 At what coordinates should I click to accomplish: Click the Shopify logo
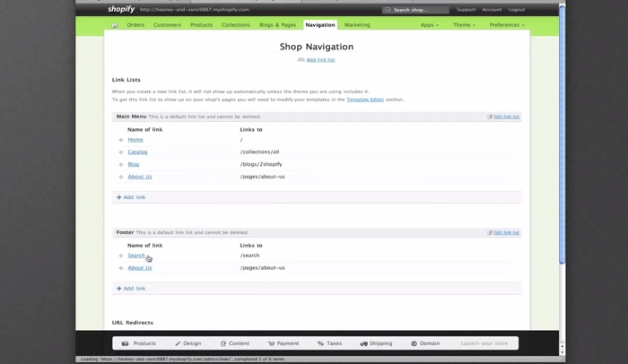[121, 9]
